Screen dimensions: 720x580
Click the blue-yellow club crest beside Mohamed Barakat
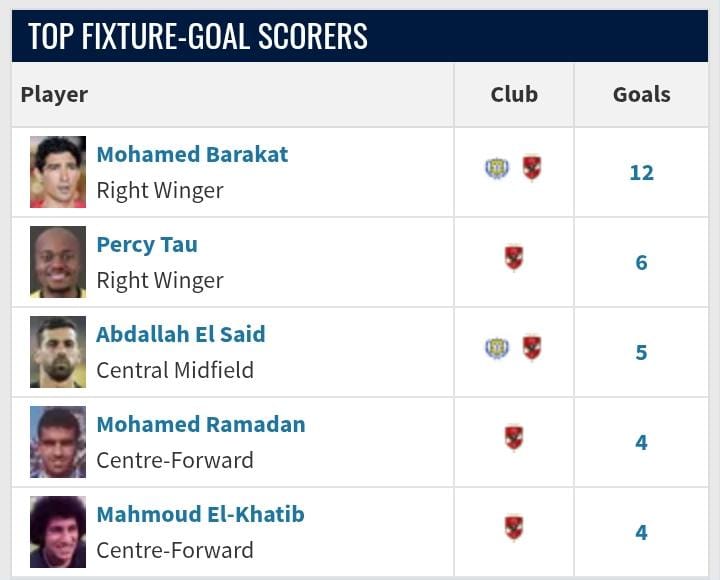point(496,168)
